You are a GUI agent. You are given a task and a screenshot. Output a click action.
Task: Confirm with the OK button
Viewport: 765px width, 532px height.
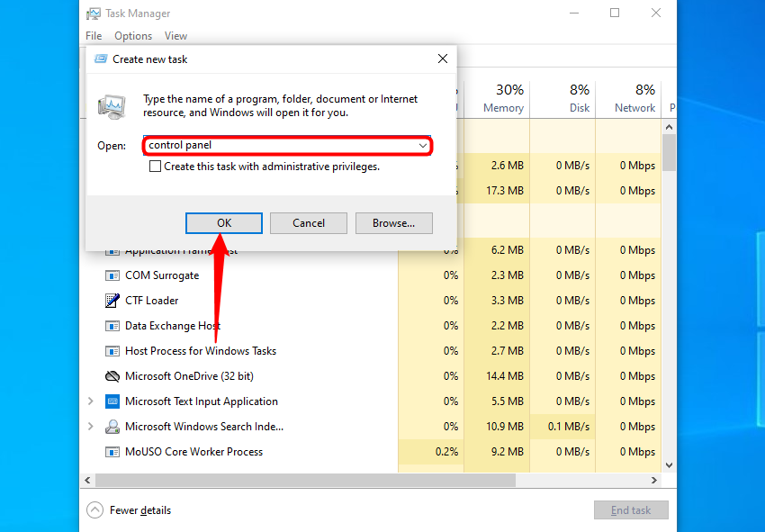[x=224, y=223]
